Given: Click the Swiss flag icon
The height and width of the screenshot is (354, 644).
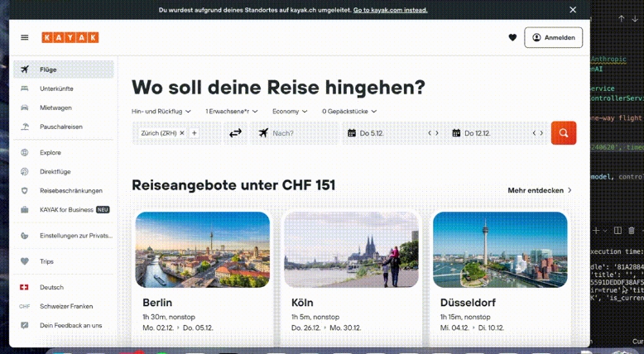Looking at the screenshot, I should point(24,287).
